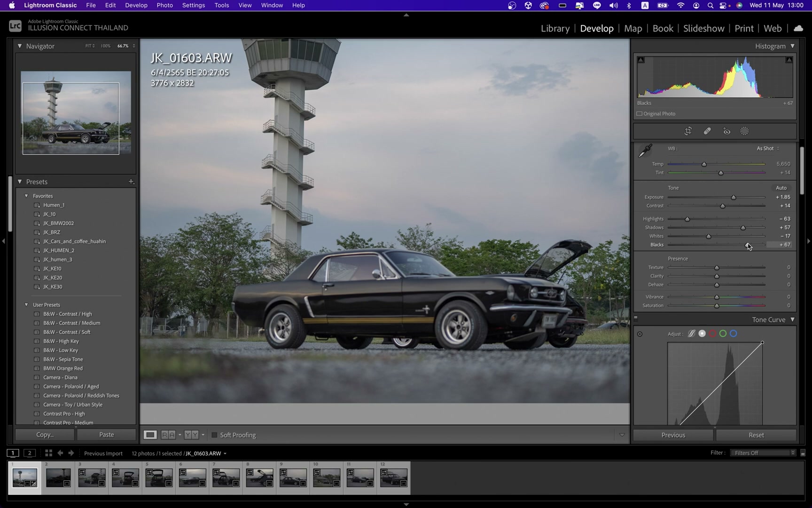This screenshot has width=812, height=508.
Task: Click the Temp slider handle
Action: [704, 164]
